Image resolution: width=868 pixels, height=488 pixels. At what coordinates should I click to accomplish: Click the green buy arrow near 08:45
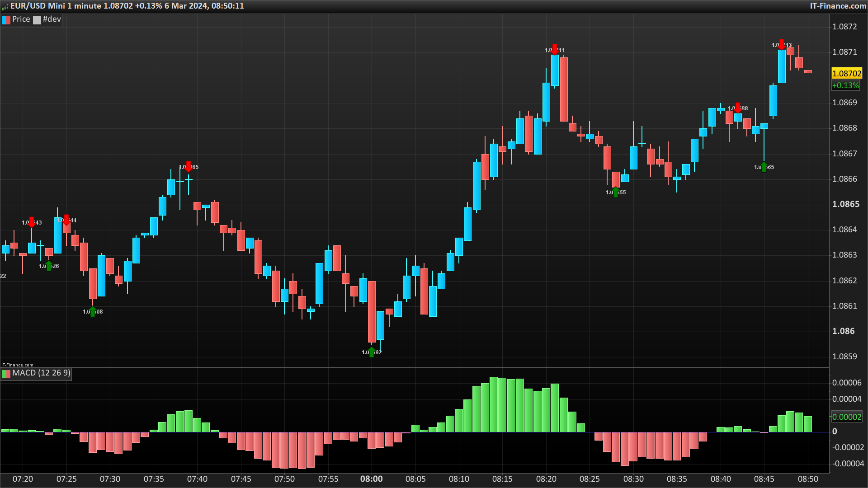pyautogui.click(x=764, y=167)
